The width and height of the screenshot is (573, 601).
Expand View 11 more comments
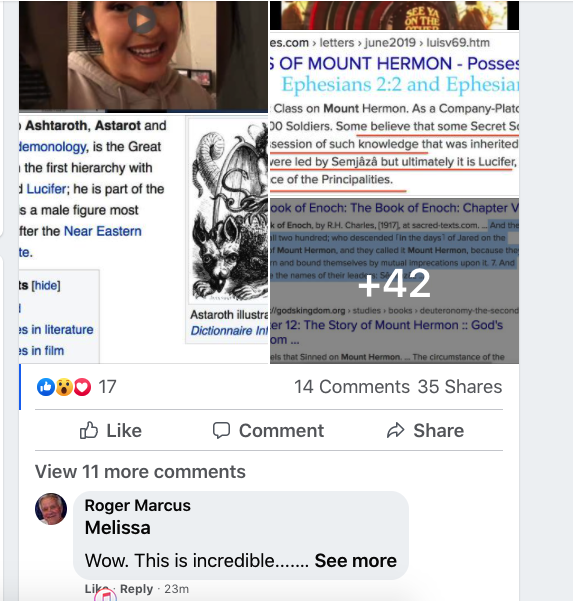(x=140, y=471)
